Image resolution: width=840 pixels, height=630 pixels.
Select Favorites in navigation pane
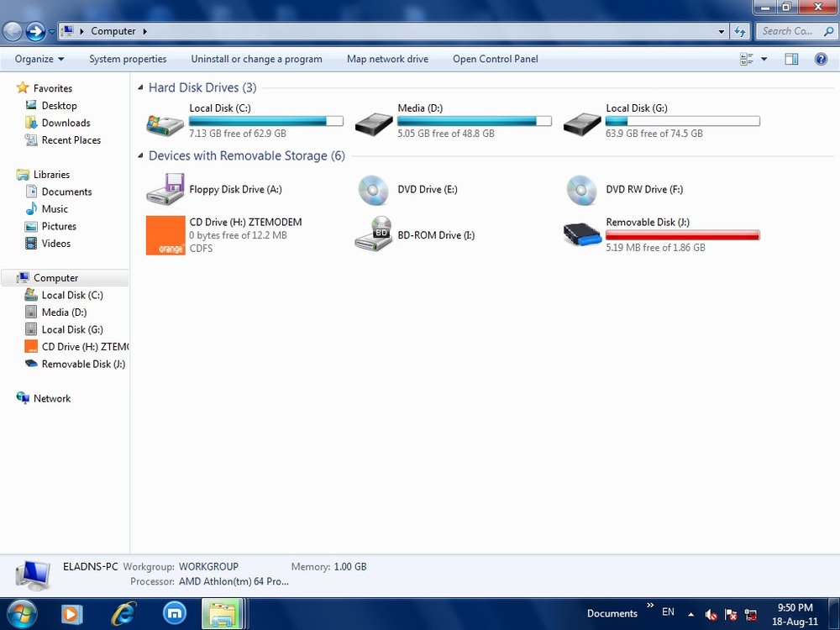(52, 88)
